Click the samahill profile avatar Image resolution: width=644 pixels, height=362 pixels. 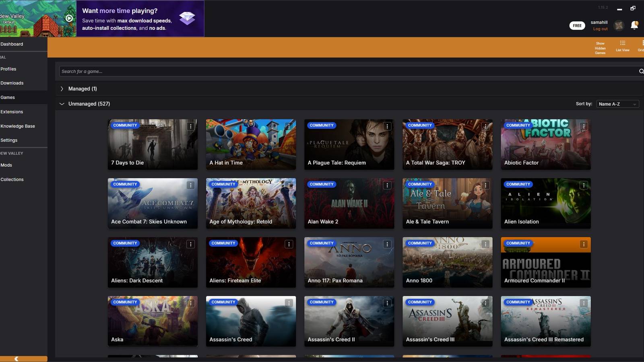pyautogui.click(x=619, y=25)
